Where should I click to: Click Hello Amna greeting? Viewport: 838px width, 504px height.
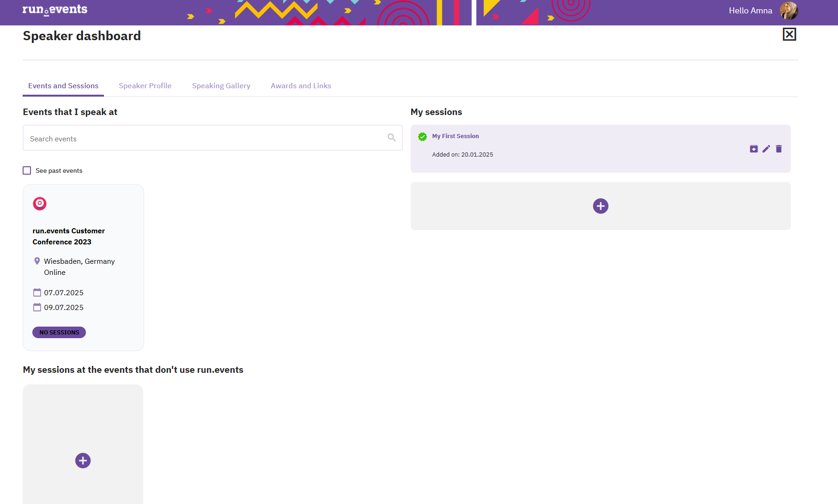(750, 11)
